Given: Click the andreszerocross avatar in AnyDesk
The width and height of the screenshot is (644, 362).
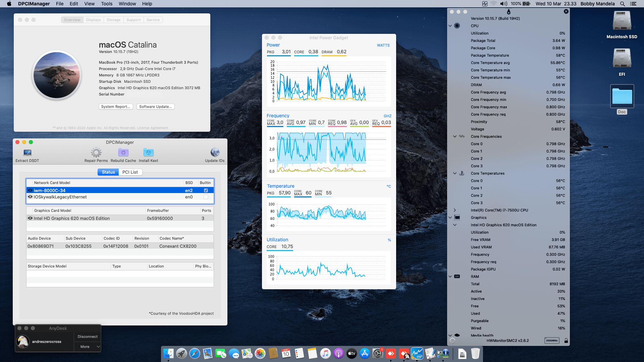Looking at the screenshot, I should (x=23, y=342).
